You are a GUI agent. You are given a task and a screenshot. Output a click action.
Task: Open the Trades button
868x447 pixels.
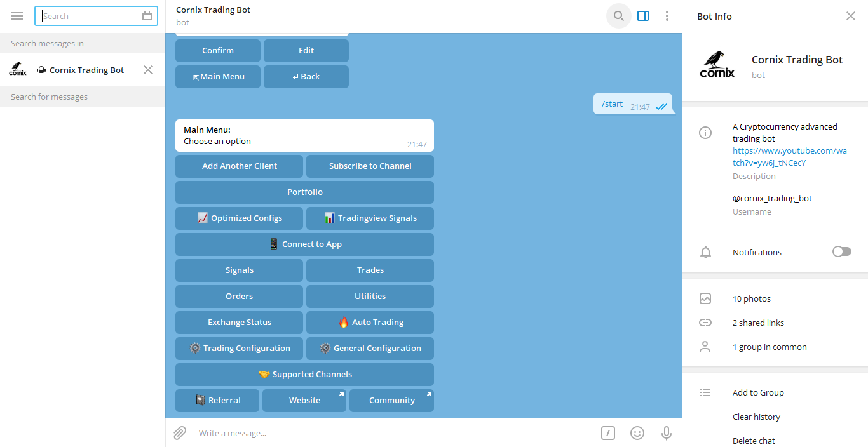[370, 270]
